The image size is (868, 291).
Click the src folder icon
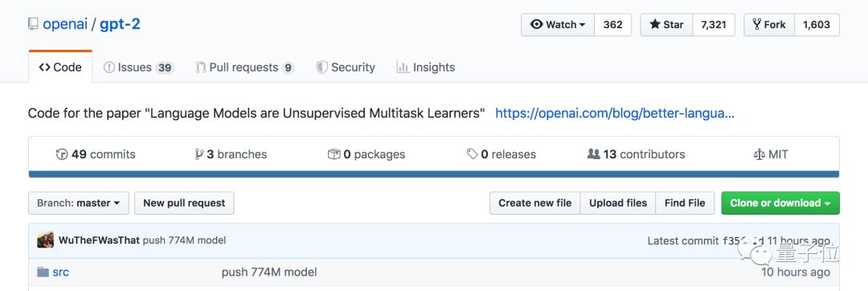[43, 273]
